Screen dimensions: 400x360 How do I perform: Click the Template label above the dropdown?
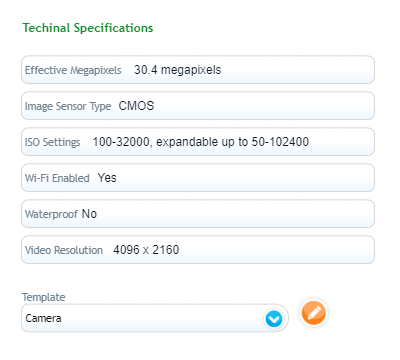pos(44,297)
